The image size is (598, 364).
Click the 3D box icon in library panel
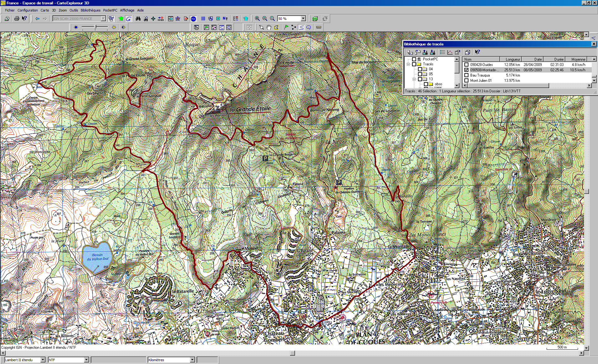tap(467, 52)
